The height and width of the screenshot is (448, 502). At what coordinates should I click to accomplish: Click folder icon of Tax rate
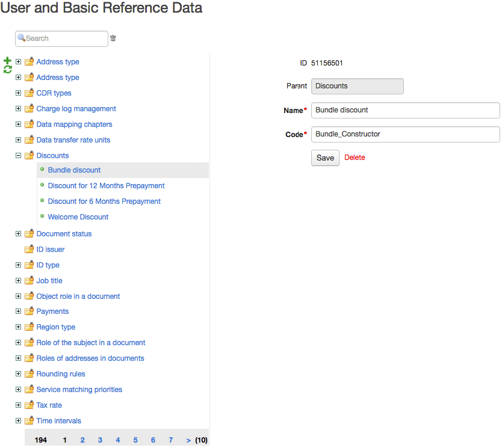click(29, 405)
